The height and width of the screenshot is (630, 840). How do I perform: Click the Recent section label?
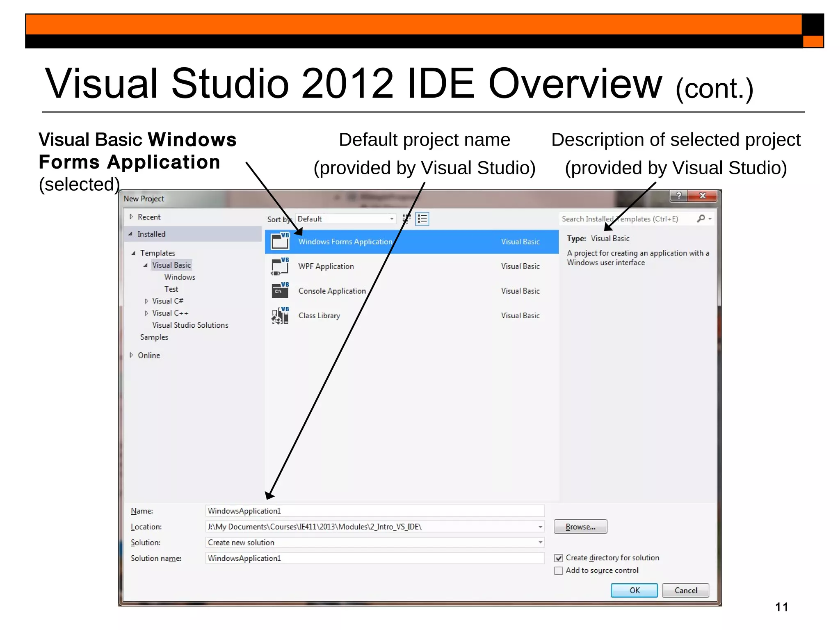149,217
